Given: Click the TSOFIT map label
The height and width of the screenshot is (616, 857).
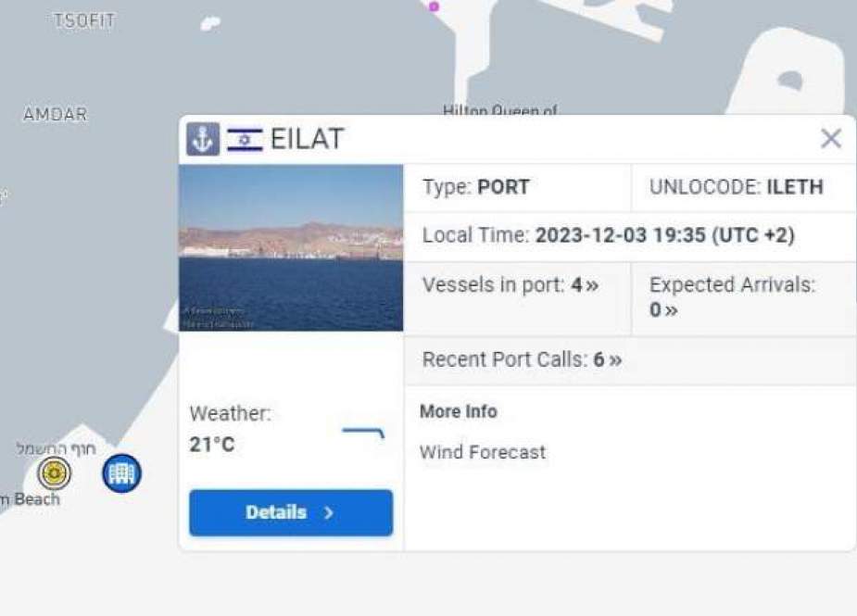Looking at the screenshot, I should [x=84, y=21].
